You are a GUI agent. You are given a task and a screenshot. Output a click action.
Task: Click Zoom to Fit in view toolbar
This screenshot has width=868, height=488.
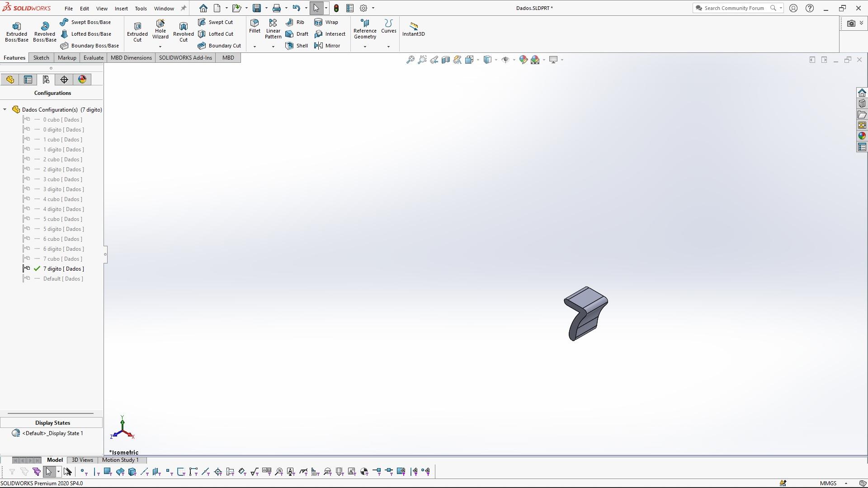click(x=410, y=60)
